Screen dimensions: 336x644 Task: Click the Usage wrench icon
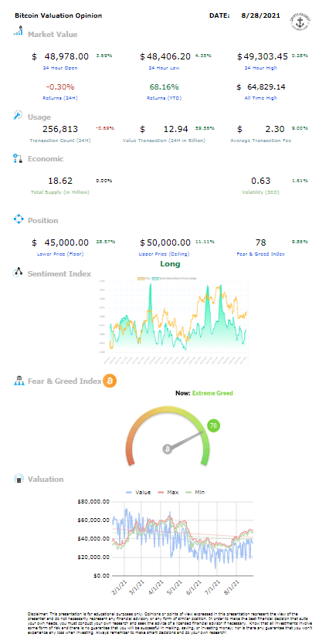click(18, 115)
